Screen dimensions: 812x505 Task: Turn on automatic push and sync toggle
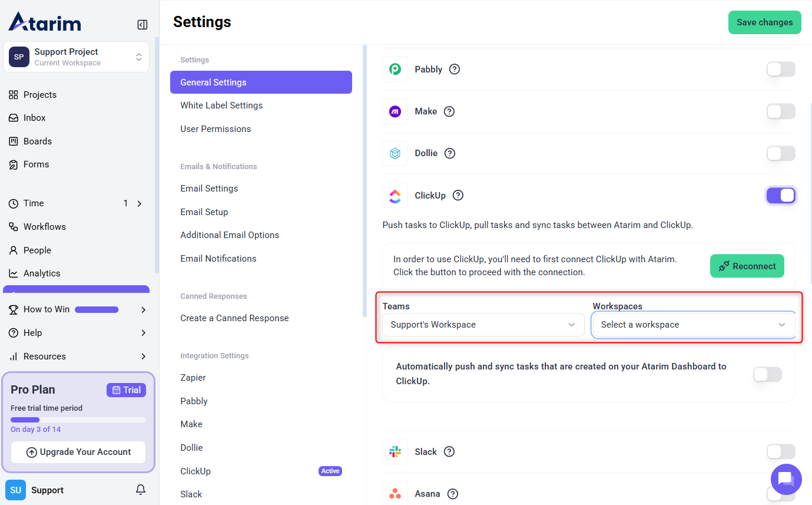767,374
